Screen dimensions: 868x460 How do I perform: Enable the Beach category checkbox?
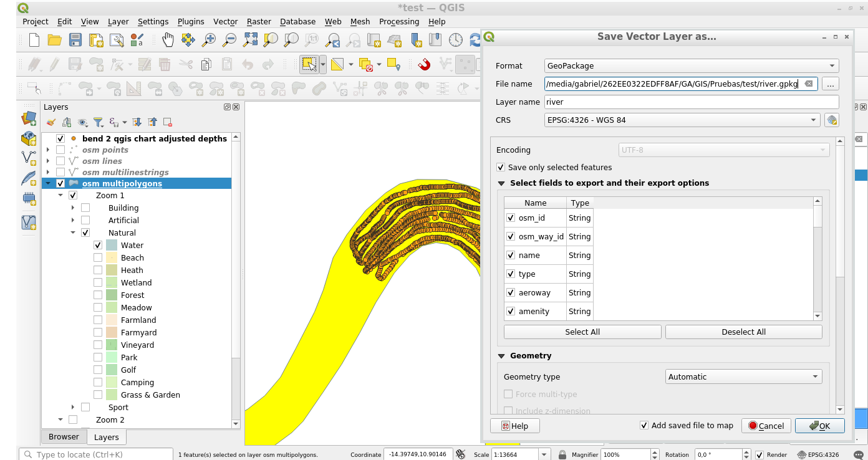click(x=98, y=257)
